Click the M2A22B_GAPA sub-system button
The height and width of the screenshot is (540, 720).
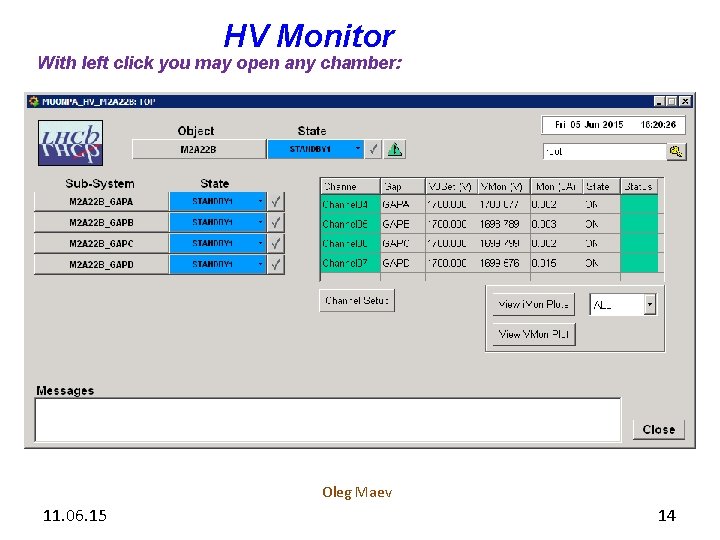tap(101, 202)
